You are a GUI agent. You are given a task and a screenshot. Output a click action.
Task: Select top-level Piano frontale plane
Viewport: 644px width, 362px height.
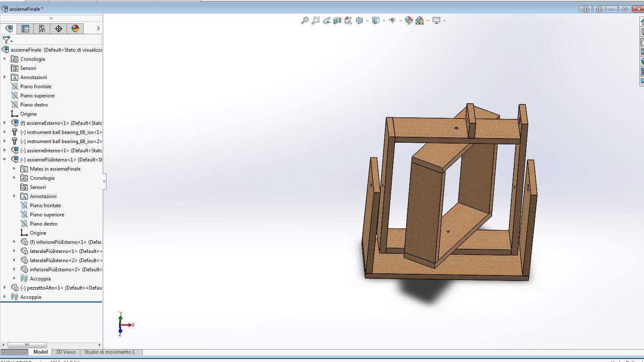(x=36, y=86)
